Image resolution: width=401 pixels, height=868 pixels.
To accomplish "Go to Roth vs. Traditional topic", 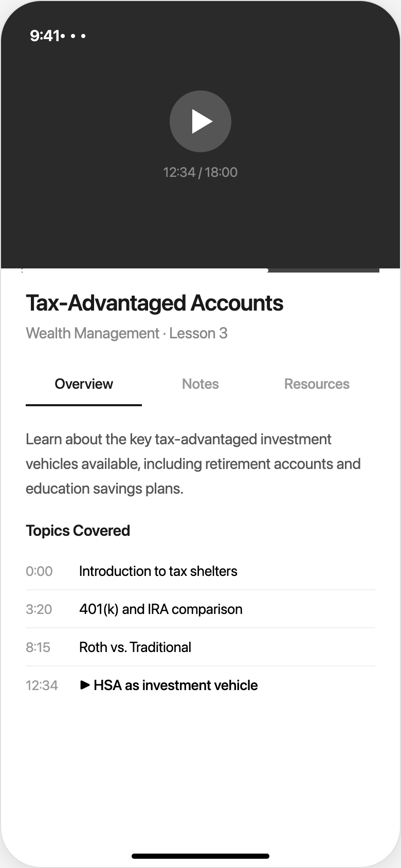I will (135, 647).
